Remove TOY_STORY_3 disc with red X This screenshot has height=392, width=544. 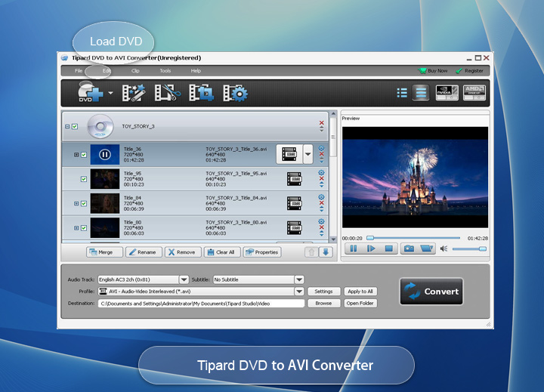tap(321, 123)
